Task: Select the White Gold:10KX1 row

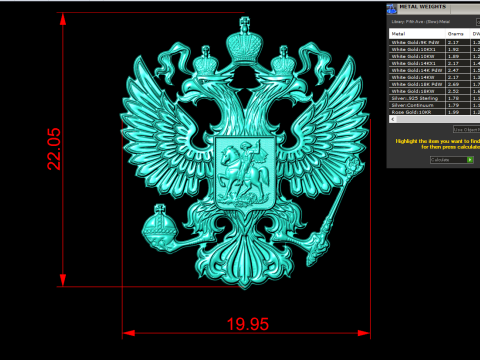Action: pyautogui.click(x=434, y=49)
